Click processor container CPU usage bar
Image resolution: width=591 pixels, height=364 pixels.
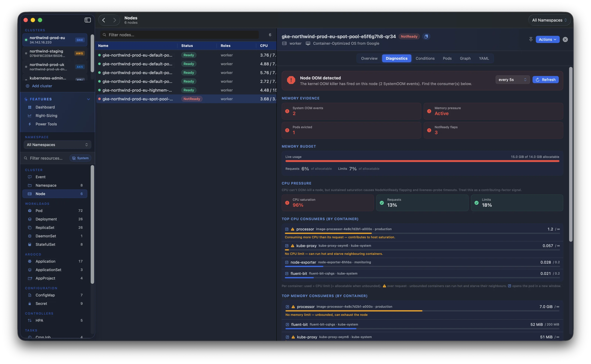(x=422, y=233)
